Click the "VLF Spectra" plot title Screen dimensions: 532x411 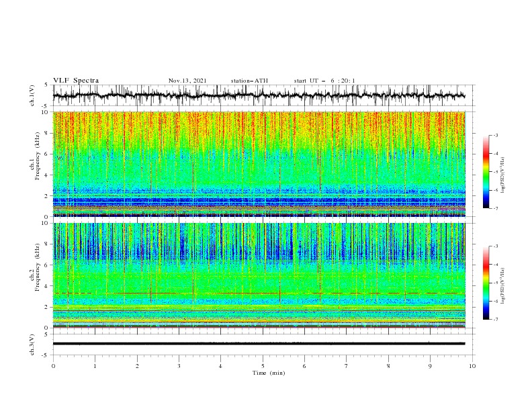[x=76, y=81]
